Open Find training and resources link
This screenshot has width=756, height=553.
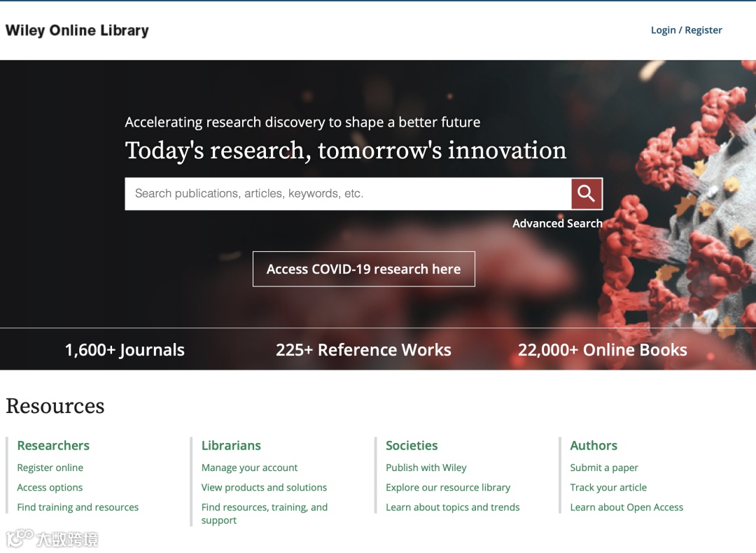click(x=78, y=507)
